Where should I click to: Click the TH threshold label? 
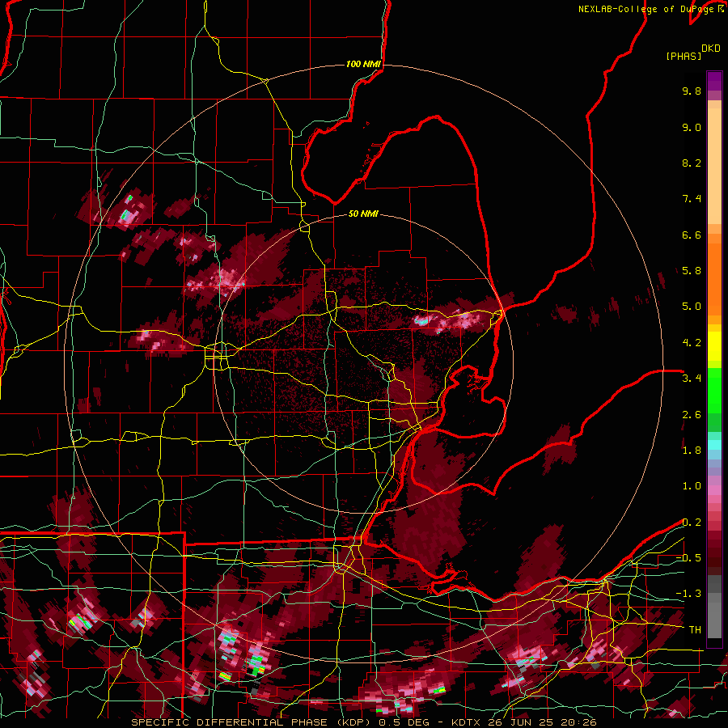point(695,630)
